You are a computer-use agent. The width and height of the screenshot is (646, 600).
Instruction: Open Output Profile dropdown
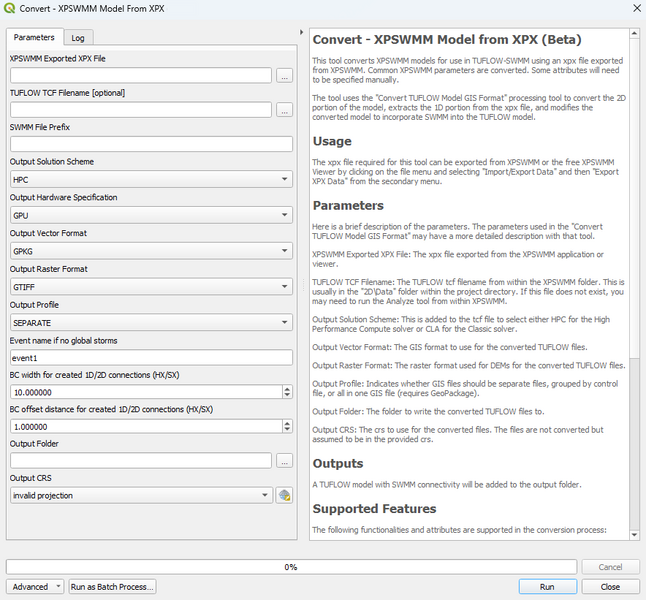[151, 322]
